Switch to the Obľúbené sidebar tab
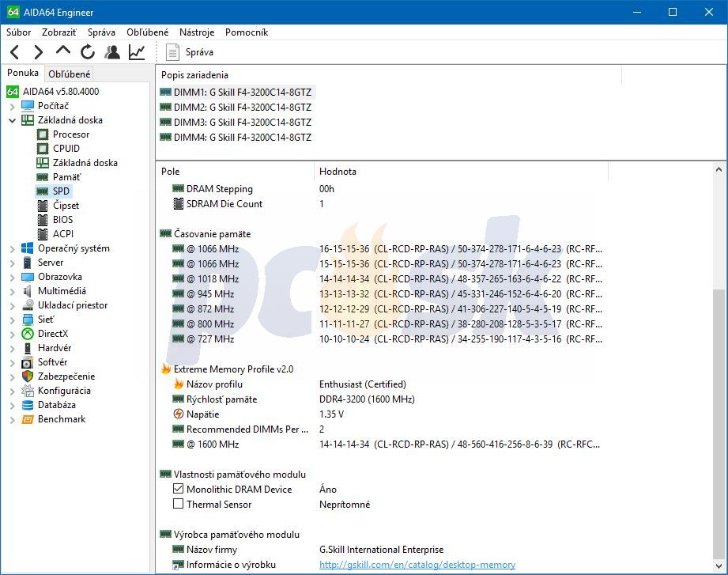The height and width of the screenshot is (575, 728). 70,74
